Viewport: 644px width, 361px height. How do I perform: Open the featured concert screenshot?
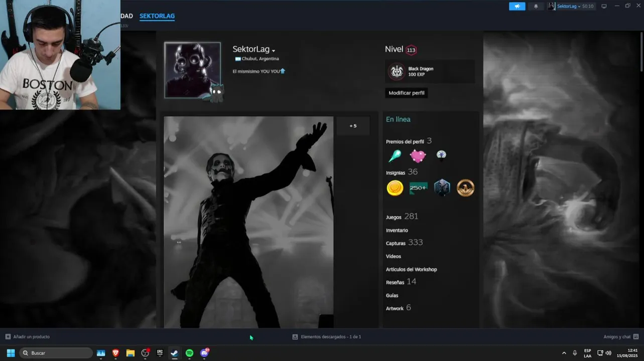(248, 222)
